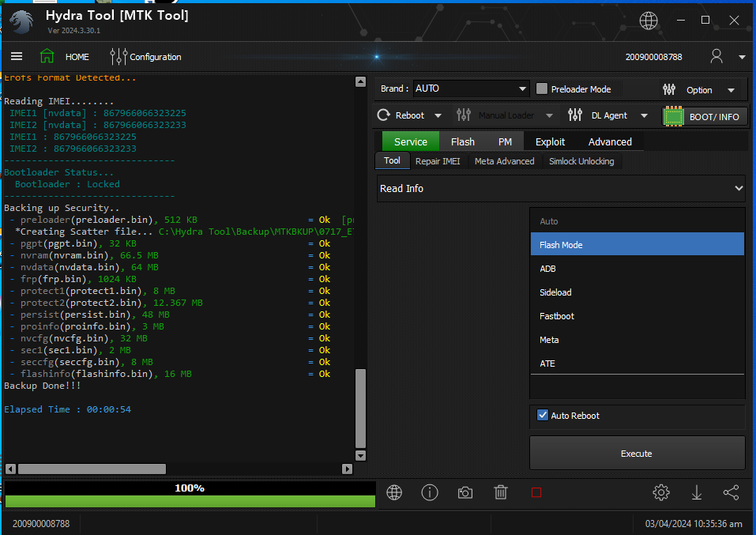Click the BOOT/INFO button label
The height and width of the screenshot is (535, 756).
pyautogui.click(x=714, y=117)
